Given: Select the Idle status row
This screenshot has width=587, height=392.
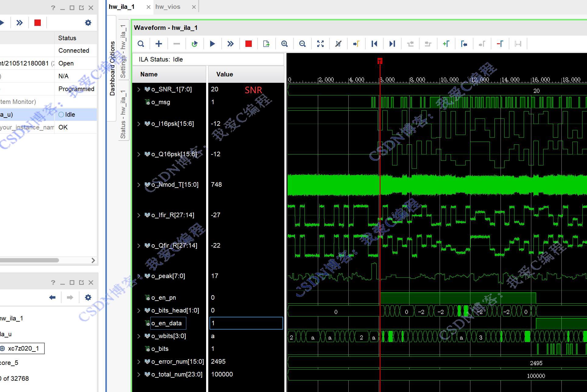Looking at the screenshot, I should [x=48, y=115].
